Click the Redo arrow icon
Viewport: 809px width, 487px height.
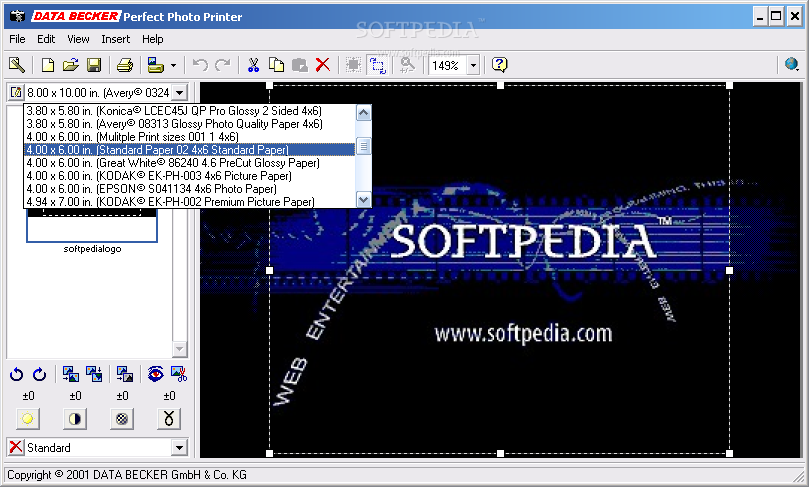pyautogui.click(x=222, y=65)
